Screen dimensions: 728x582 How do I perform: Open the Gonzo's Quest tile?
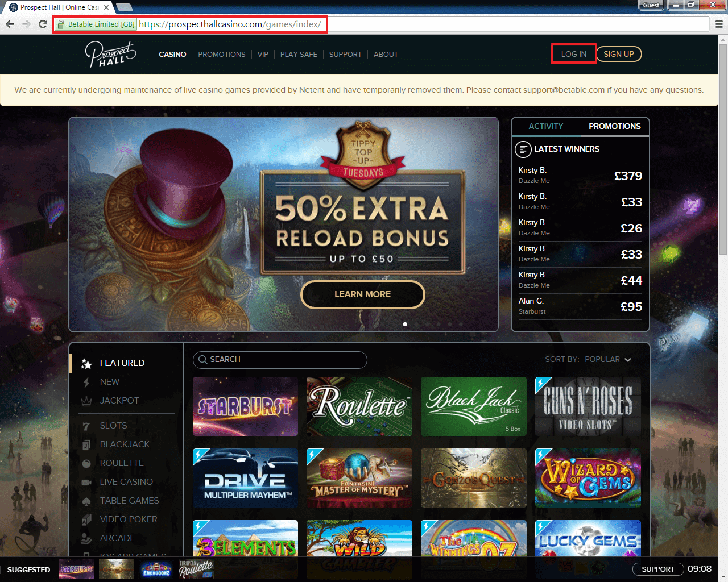(x=474, y=478)
